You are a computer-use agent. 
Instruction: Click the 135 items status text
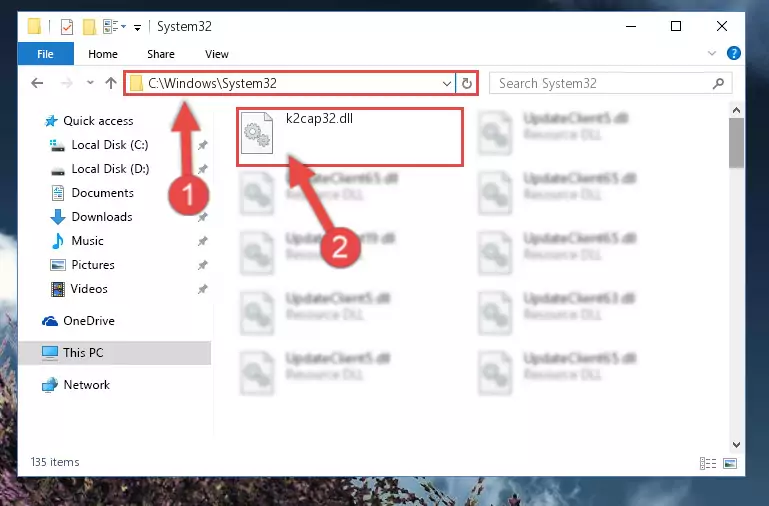(x=55, y=462)
